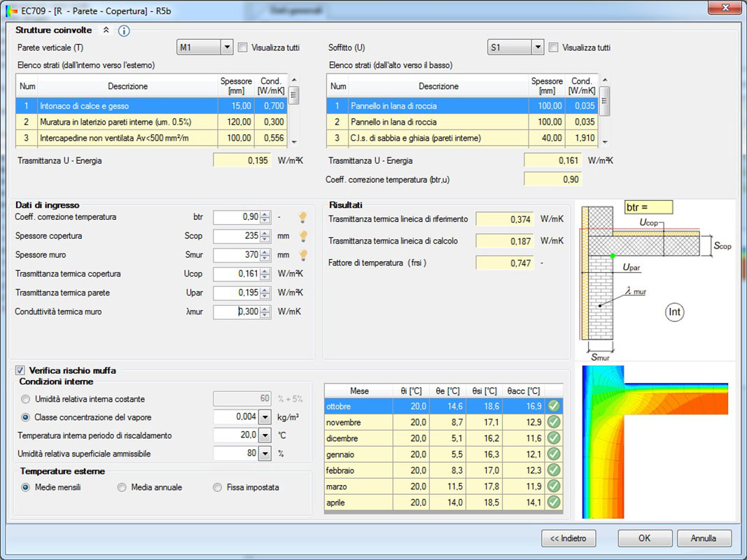Uncheck Verifica rischio muffa
747x560 pixels.
tap(20, 370)
